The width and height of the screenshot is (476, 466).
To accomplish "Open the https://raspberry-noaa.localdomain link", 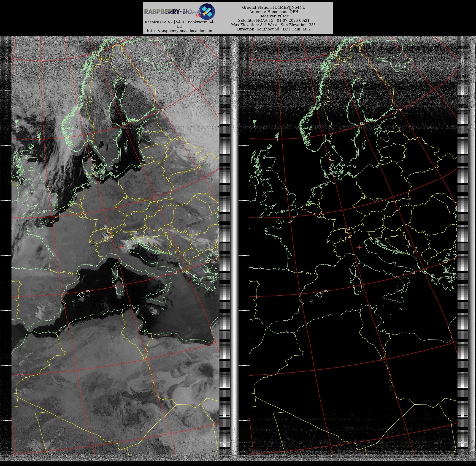I will pos(180,31).
